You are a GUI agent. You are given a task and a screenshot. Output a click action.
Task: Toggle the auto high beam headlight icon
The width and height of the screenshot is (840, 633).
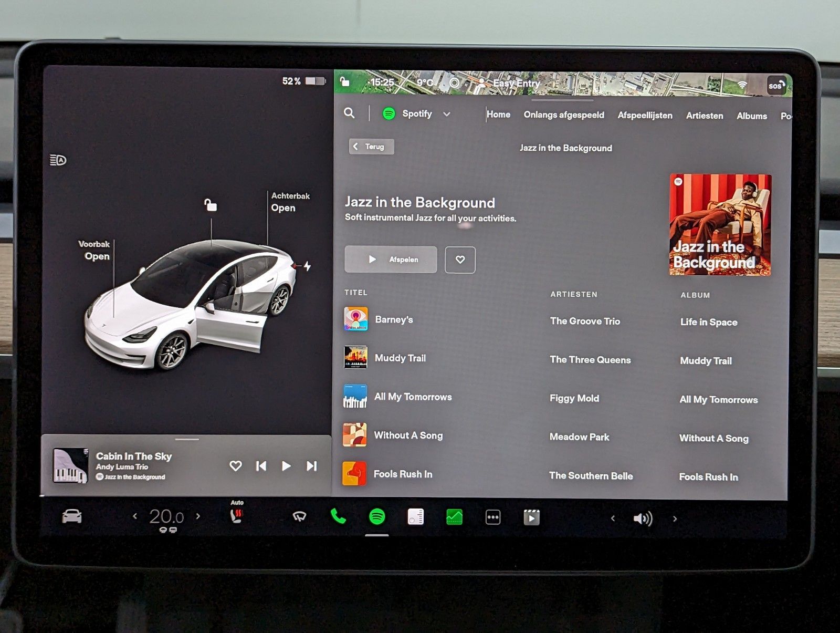coord(58,160)
